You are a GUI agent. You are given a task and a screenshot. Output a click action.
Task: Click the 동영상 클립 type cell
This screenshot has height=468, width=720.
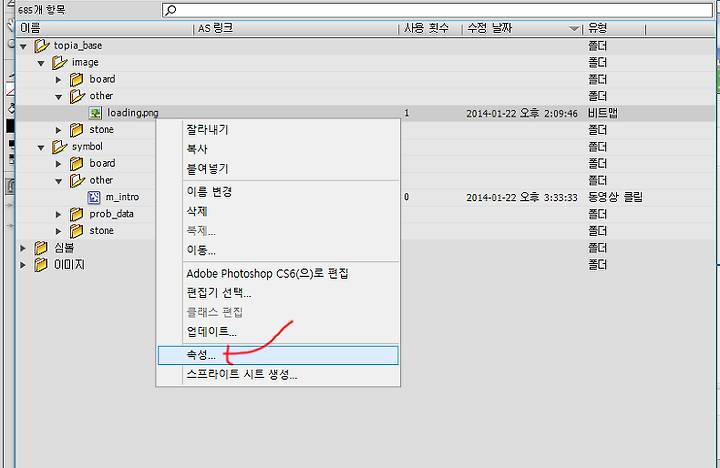click(x=615, y=197)
